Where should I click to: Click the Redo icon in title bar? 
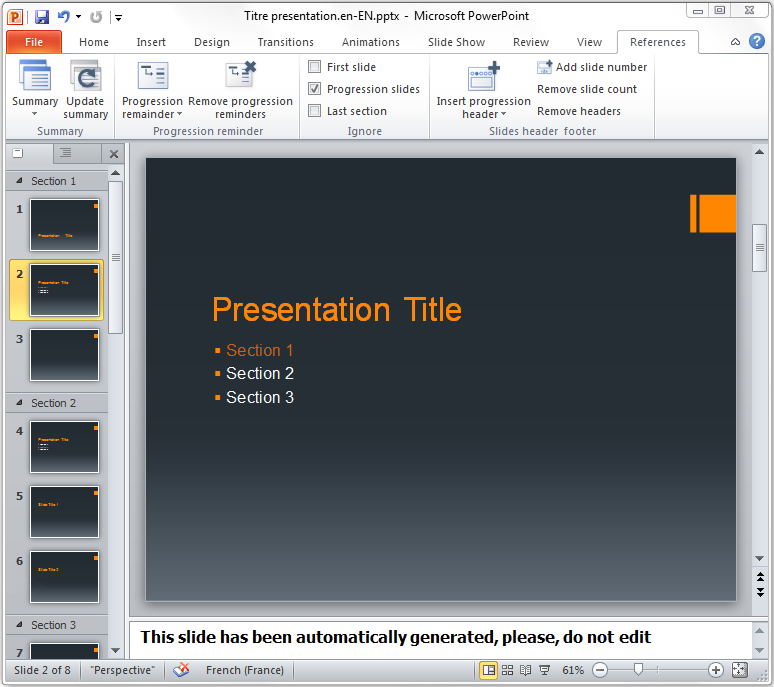pos(96,17)
